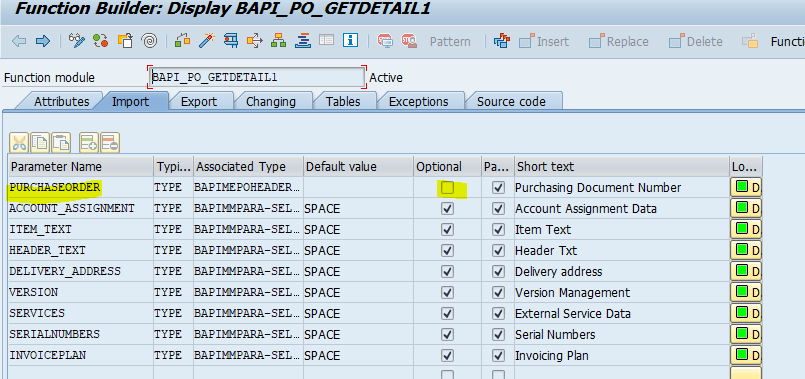Switch to the Attributes tab
Viewport: 805px width, 379px height.
click(x=61, y=101)
